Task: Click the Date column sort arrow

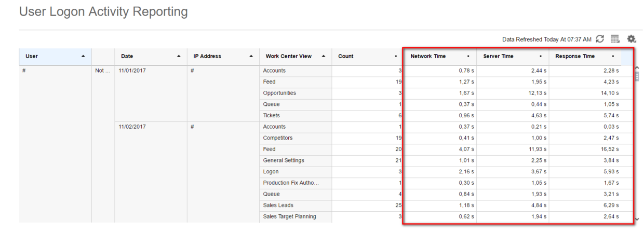Action: [x=179, y=56]
